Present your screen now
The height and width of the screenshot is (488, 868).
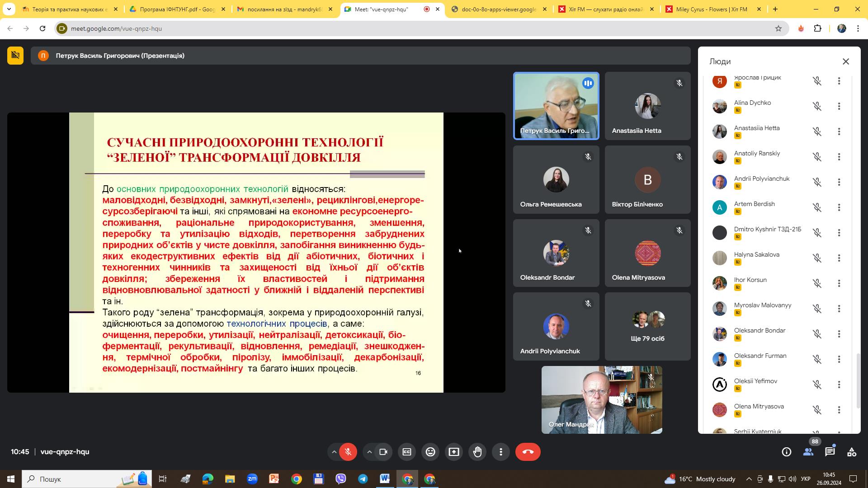[453, 452]
